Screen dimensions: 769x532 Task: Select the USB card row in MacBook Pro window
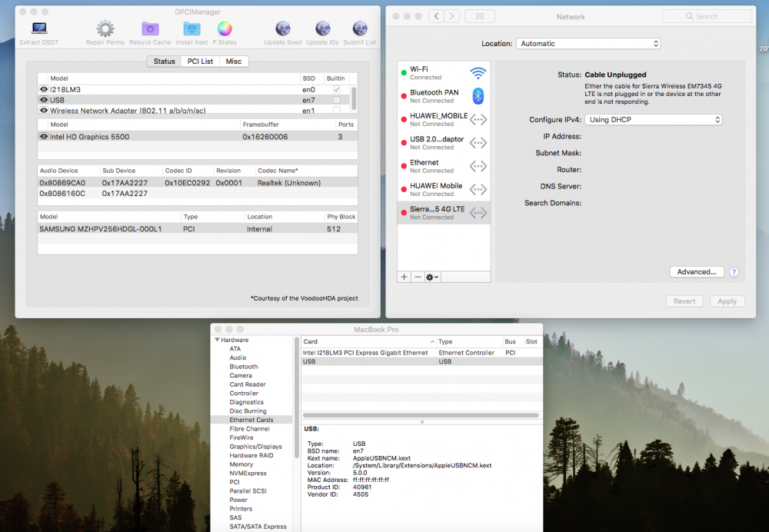[x=421, y=361]
